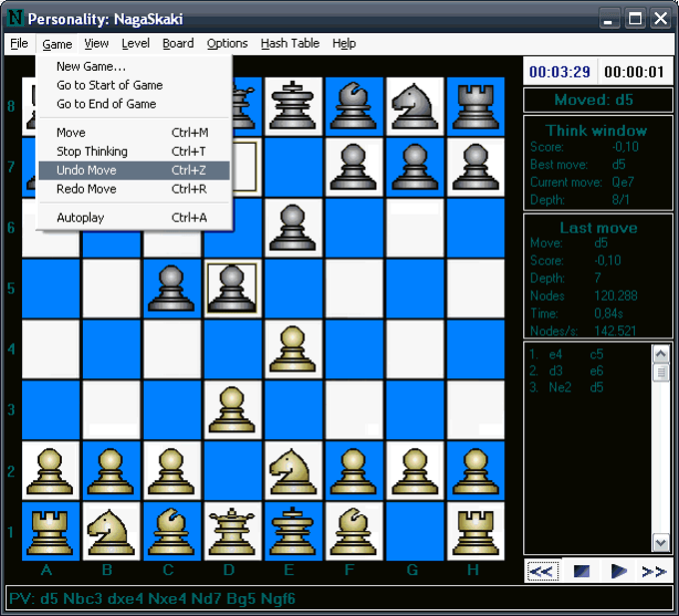679x616 pixels.
Task: Click the NagaSkaki N title bar icon
Action: pos(15,18)
